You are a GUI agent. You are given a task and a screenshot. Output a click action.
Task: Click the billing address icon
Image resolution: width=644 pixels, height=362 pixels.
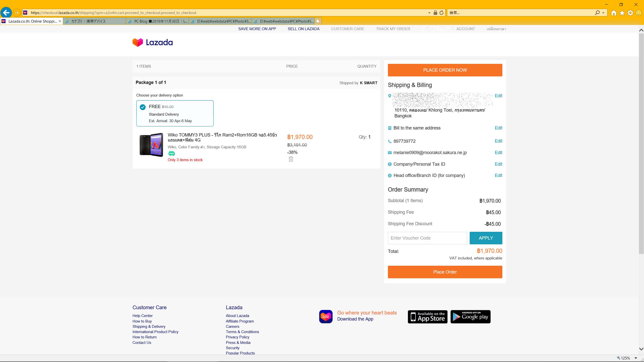tap(390, 128)
